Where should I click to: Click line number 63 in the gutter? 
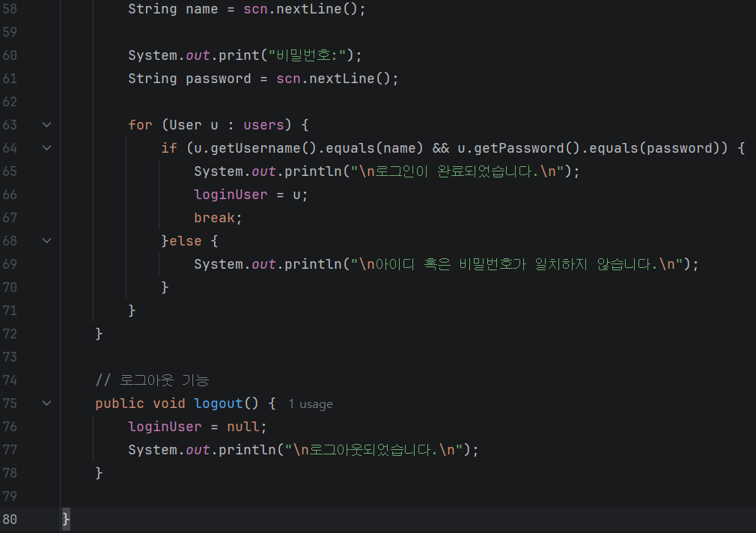(x=10, y=125)
